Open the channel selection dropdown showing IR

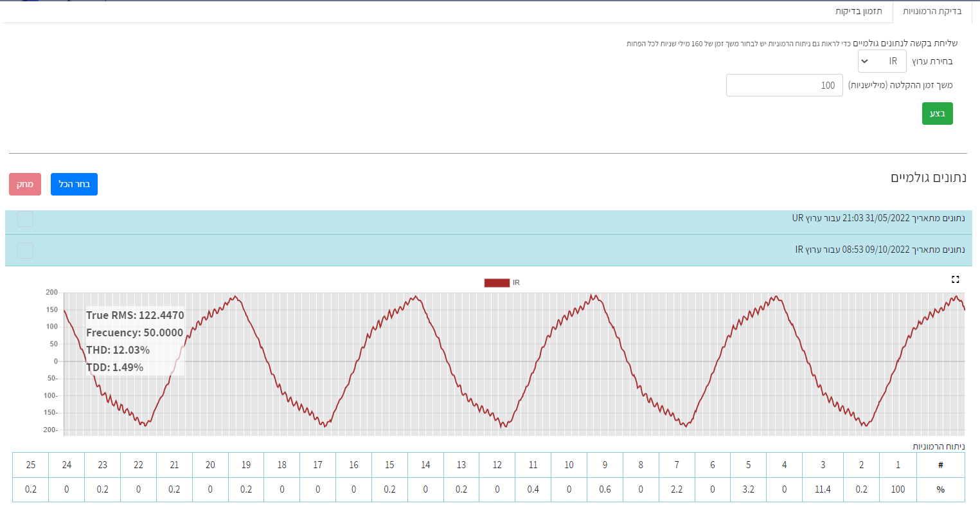tap(882, 61)
